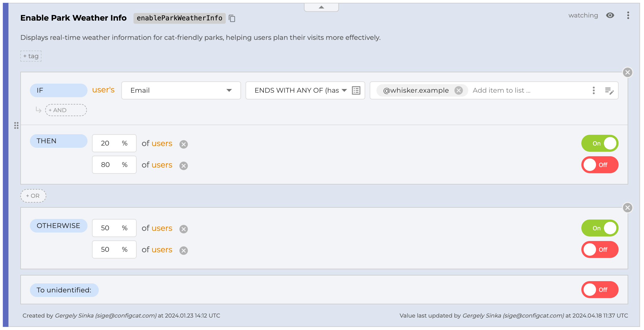Grab the rule drag handle icon

tap(16, 125)
